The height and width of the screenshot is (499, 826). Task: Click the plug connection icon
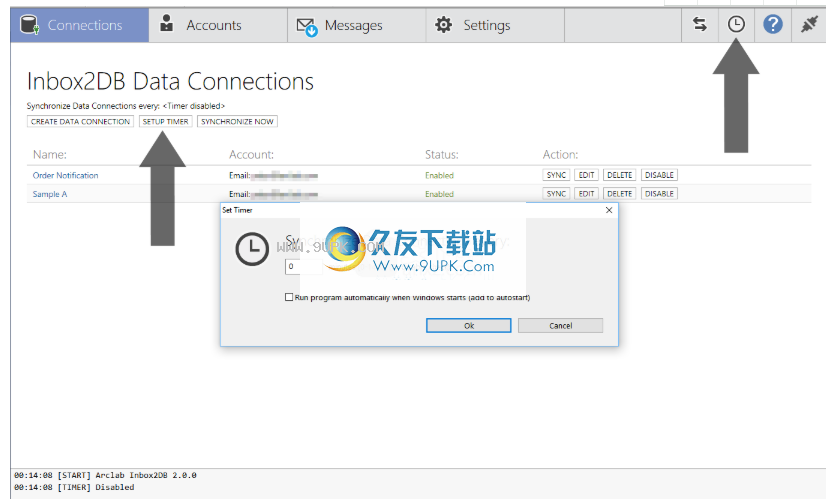point(809,24)
